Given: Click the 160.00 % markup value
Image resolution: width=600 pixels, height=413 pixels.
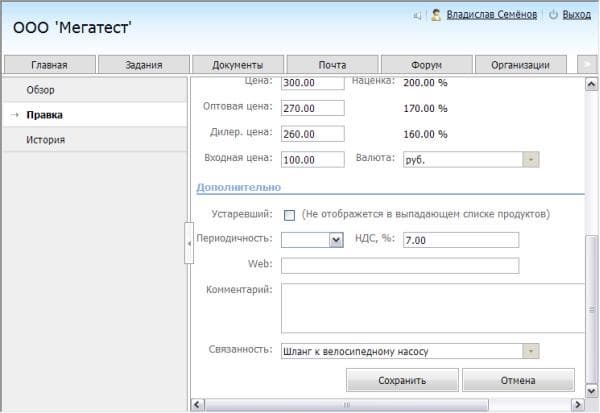Looking at the screenshot, I should click(425, 134).
